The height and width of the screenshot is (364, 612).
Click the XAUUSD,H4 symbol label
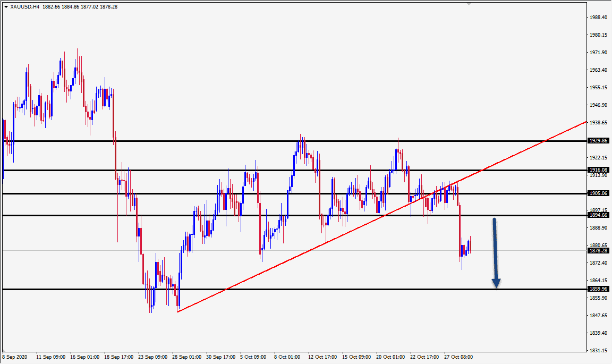pyautogui.click(x=25, y=6)
